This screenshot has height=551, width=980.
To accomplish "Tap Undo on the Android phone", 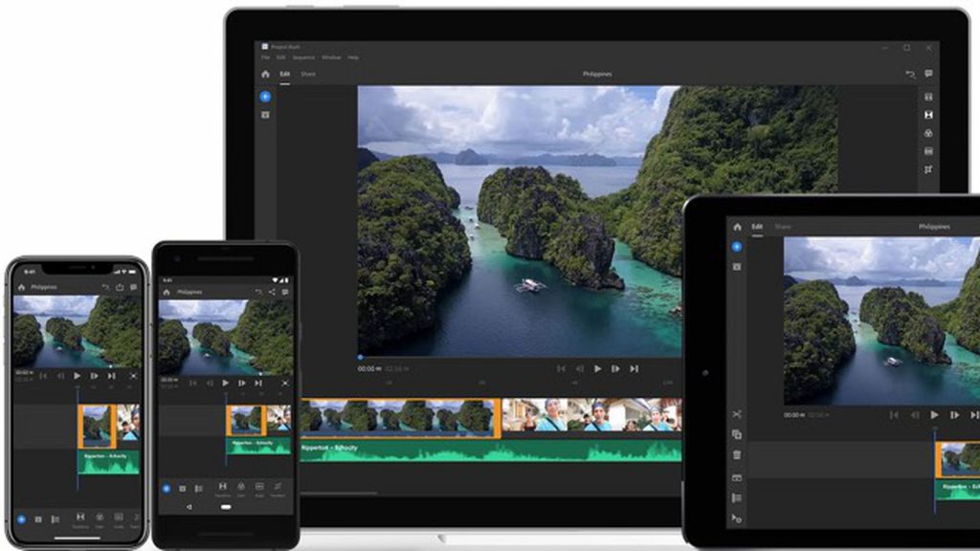I will (258, 293).
